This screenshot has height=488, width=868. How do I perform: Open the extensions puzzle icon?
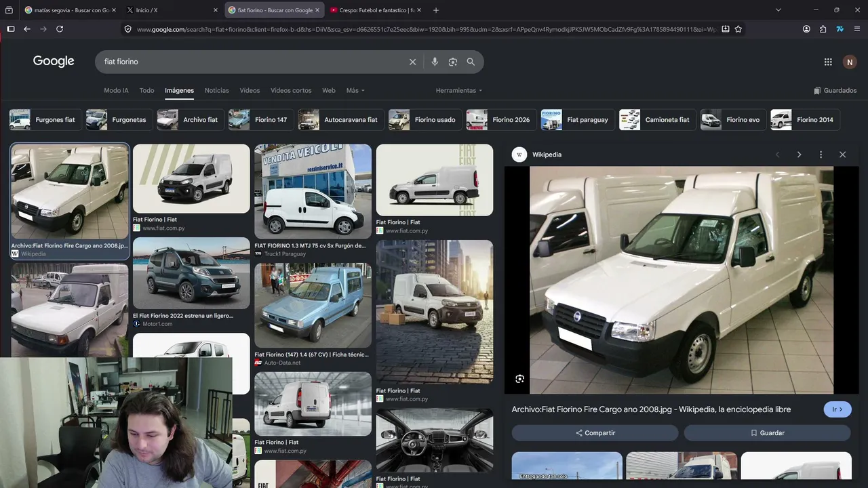coord(823,29)
